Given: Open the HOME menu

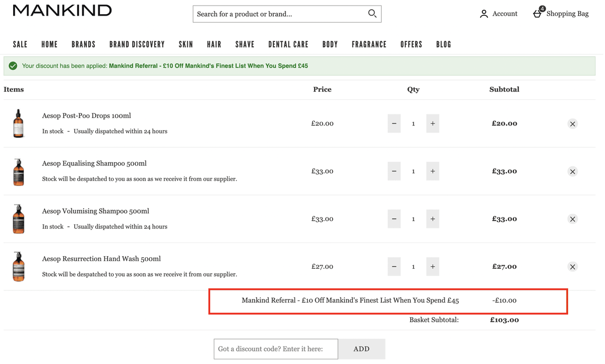Looking at the screenshot, I should pyautogui.click(x=49, y=44).
